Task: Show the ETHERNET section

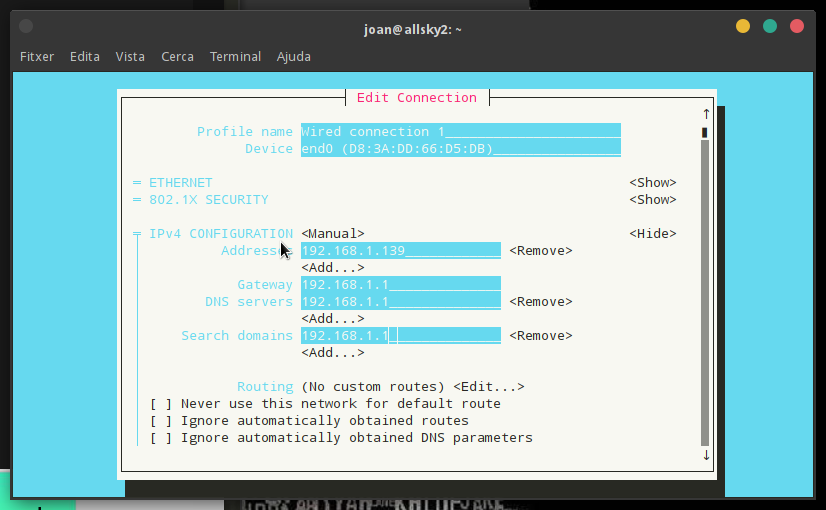Action: (x=653, y=183)
